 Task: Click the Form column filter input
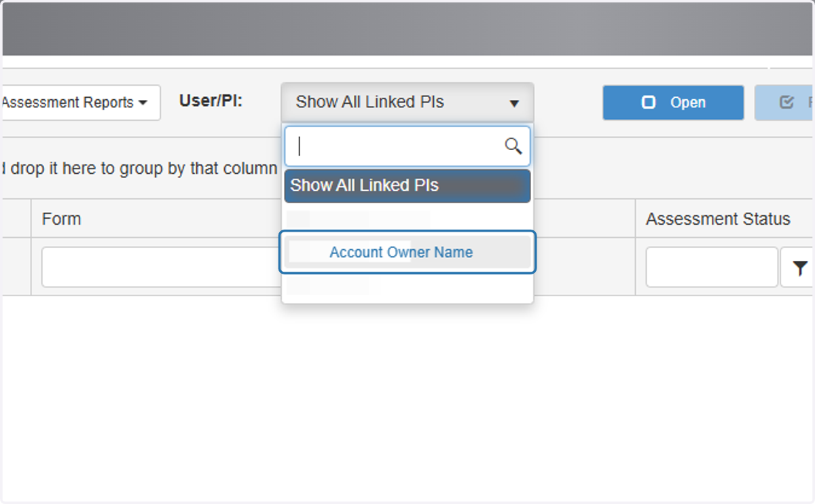pyautogui.click(x=162, y=267)
